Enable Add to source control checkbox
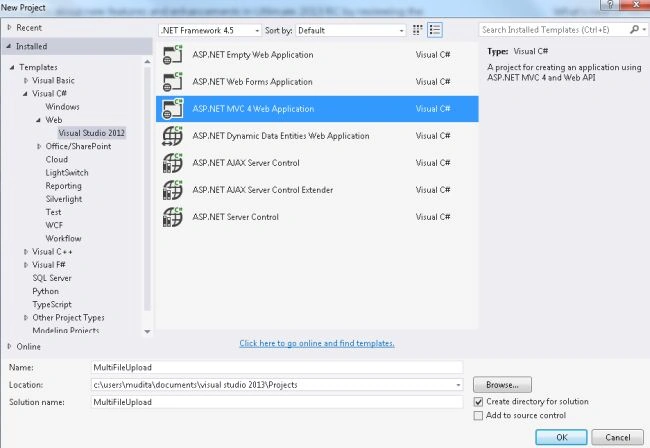The height and width of the screenshot is (448, 650). [478, 415]
